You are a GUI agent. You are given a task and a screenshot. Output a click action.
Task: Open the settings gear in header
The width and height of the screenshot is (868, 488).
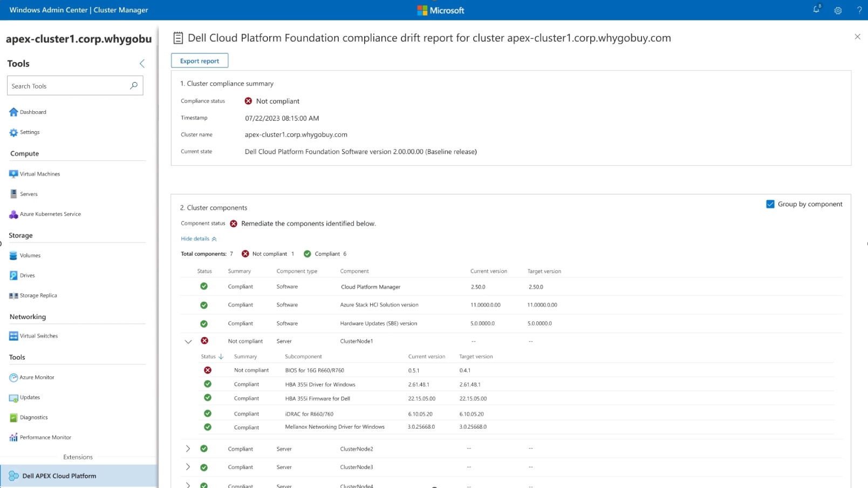(838, 10)
